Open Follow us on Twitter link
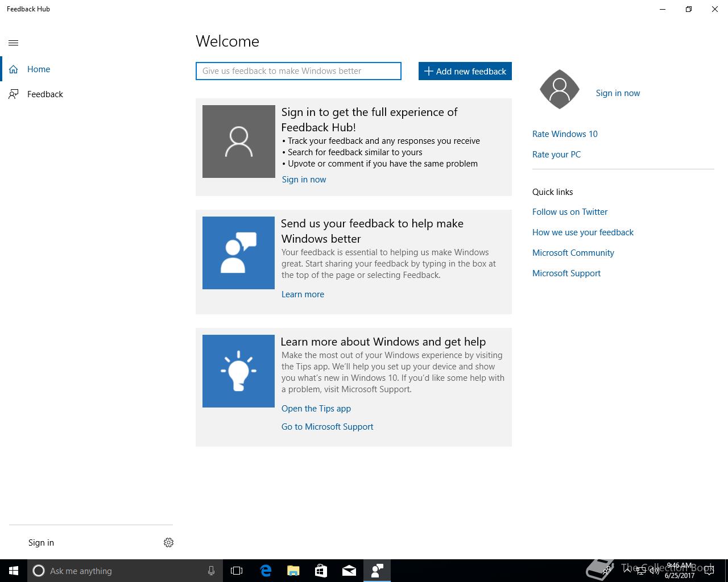This screenshot has height=582, width=728. click(570, 212)
